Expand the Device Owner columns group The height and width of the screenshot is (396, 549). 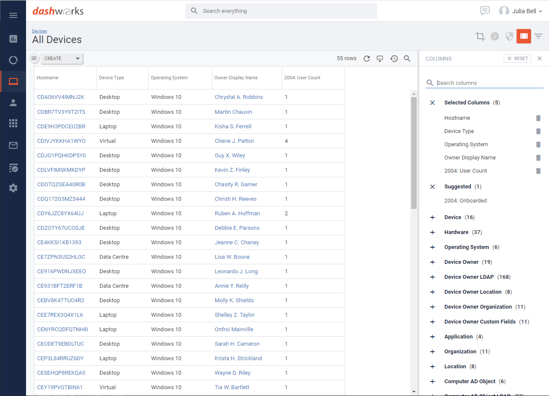tap(432, 262)
